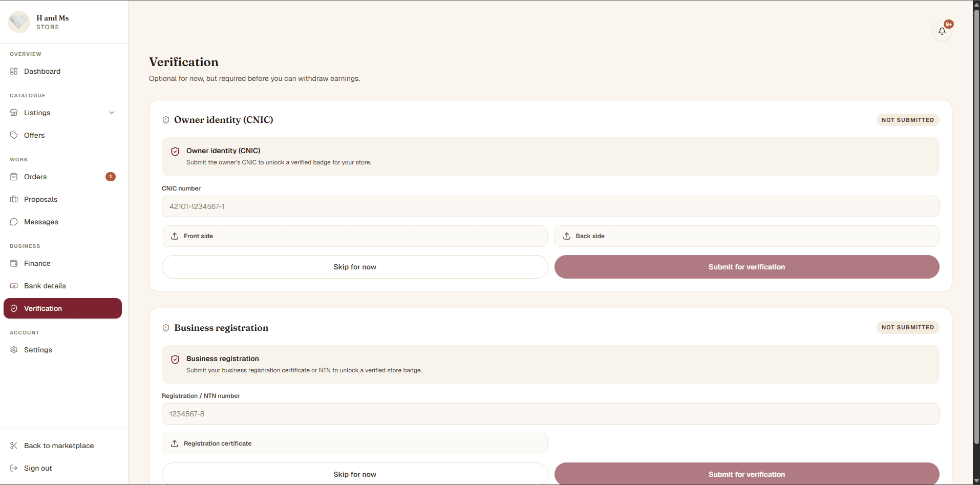Viewport: 980px width, 485px height.
Task: Click the 'Registration / NTN number' label
Action: [x=201, y=396]
